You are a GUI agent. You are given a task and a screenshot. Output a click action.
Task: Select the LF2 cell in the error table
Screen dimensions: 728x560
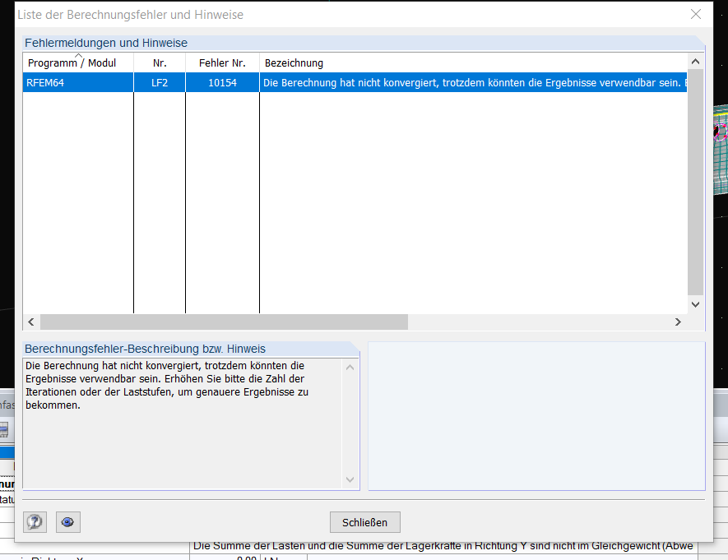click(160, 82)
